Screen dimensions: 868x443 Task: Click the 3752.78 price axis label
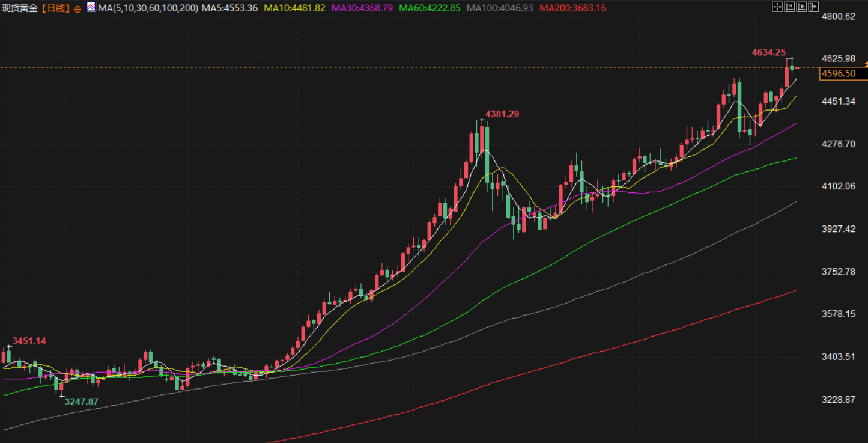839,272
